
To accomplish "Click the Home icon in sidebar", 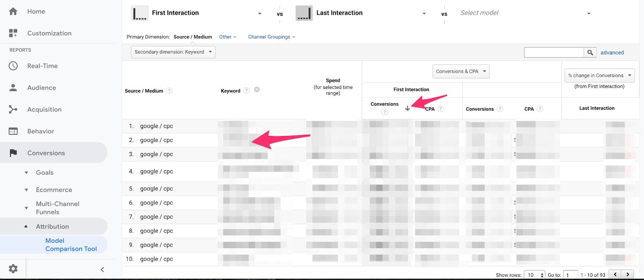I will [13, 12].
